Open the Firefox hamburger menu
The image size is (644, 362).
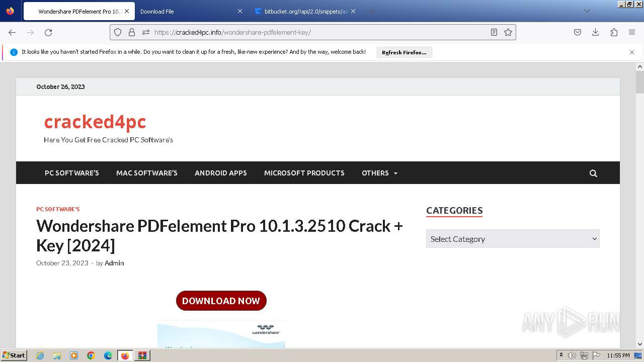pos(632,32)
